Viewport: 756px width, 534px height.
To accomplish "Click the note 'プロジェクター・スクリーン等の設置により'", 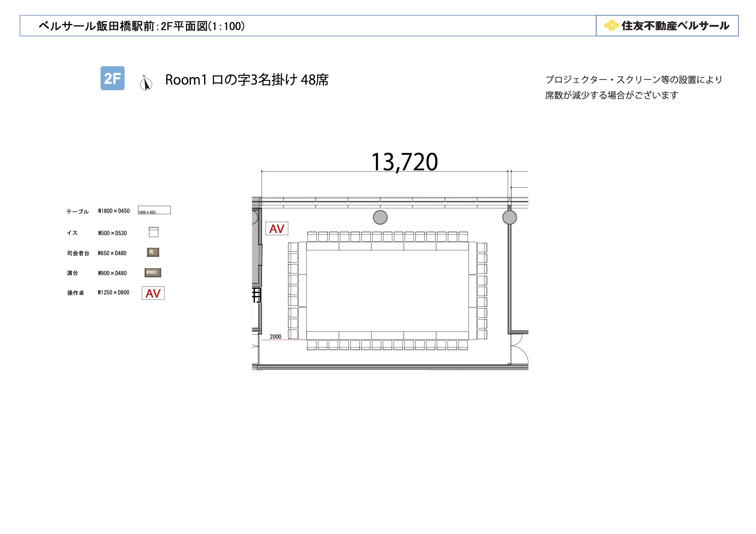I will coord(634,80).
